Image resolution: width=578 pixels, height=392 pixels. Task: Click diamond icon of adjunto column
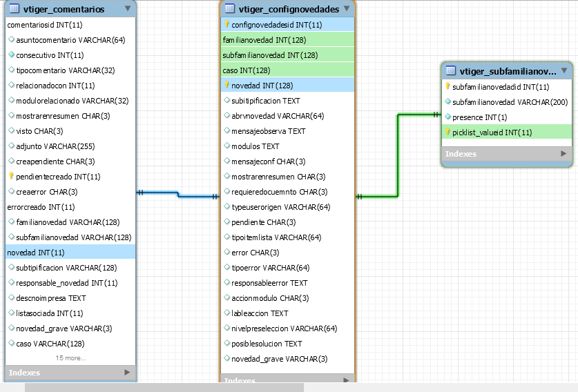click(x=12, y=146)
